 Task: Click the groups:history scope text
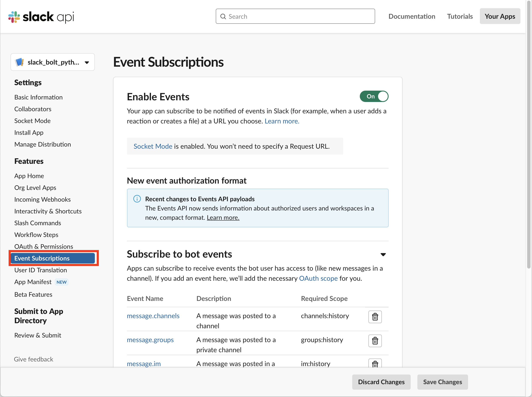pos(322,340)
